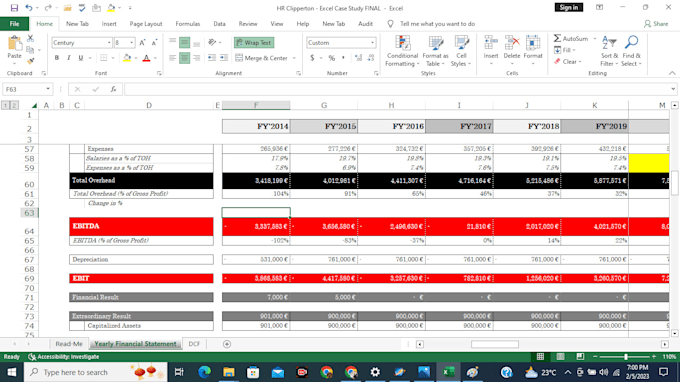This screenshot has height=382, width=680.
Task: Switch to the Insert ribbon tab
Action: (109, 24)
